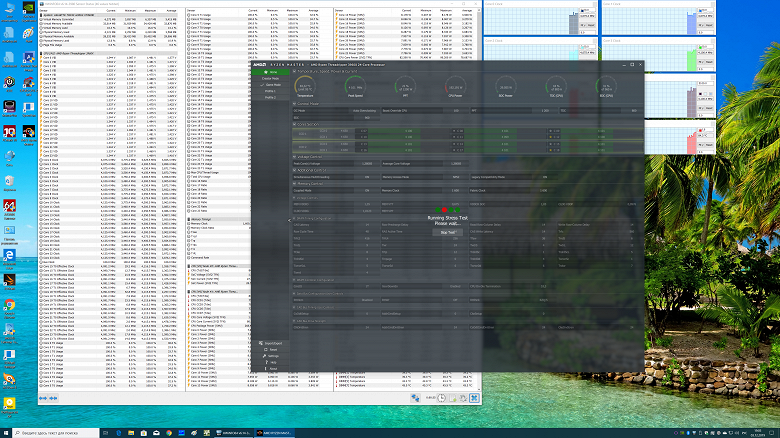
Task: Open HWiNFO sensor settings icon
Action: click(x=463, y=398)
